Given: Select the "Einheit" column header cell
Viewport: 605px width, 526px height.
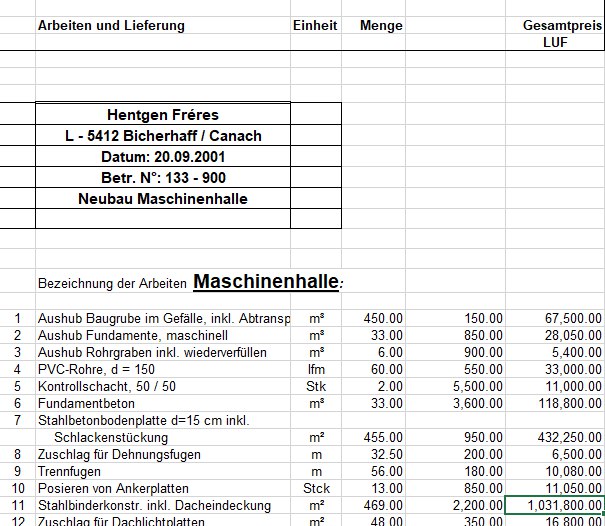Looking at the screenshot, I should point(315,26).
